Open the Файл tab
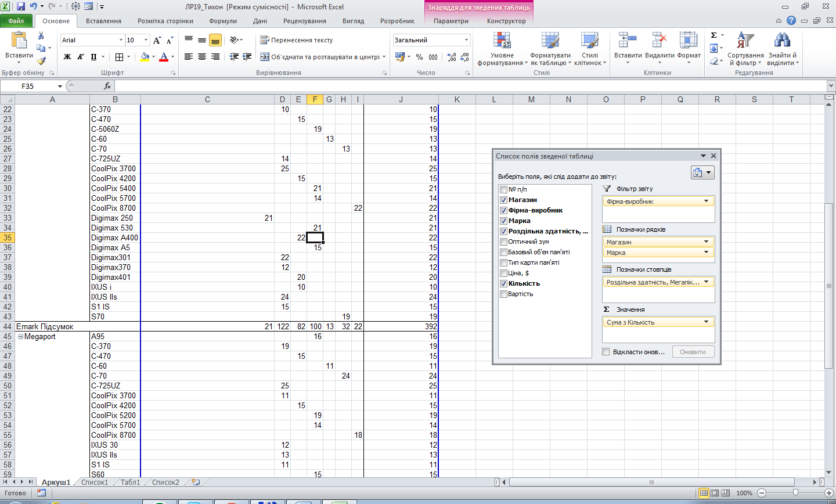 (17, 21)
